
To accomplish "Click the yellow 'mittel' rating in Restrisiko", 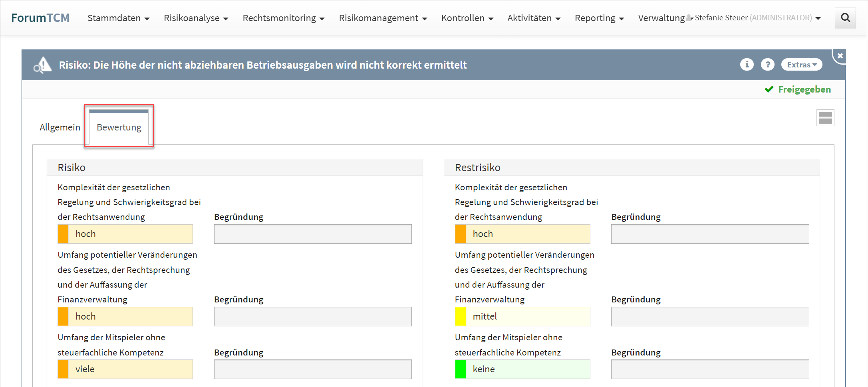I will pos(522,316).
